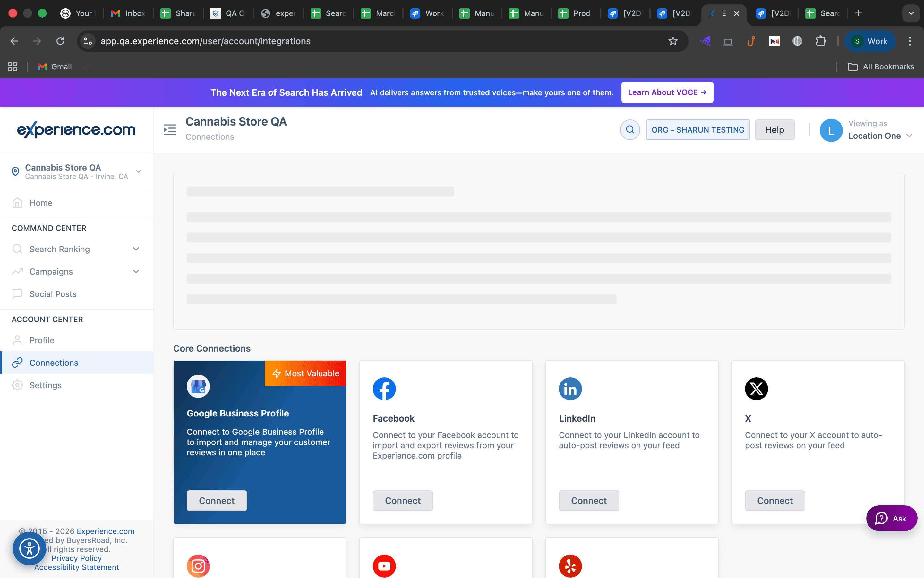Connect Google Business Profile

click(217, 500)
